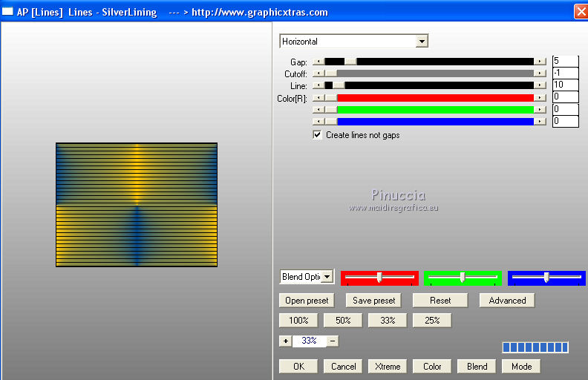
Task: Click the minus zoom-out icon
Action: click(x=333, y=341)
